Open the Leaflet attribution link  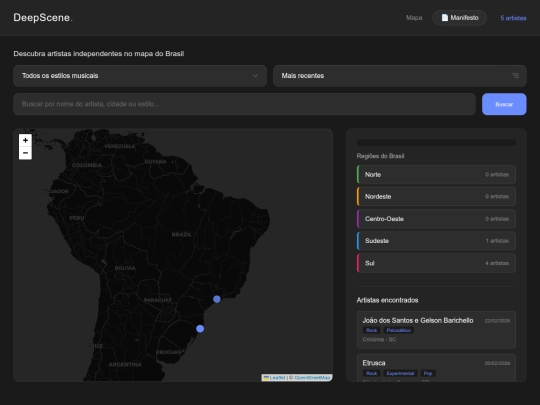pos(277,377)
